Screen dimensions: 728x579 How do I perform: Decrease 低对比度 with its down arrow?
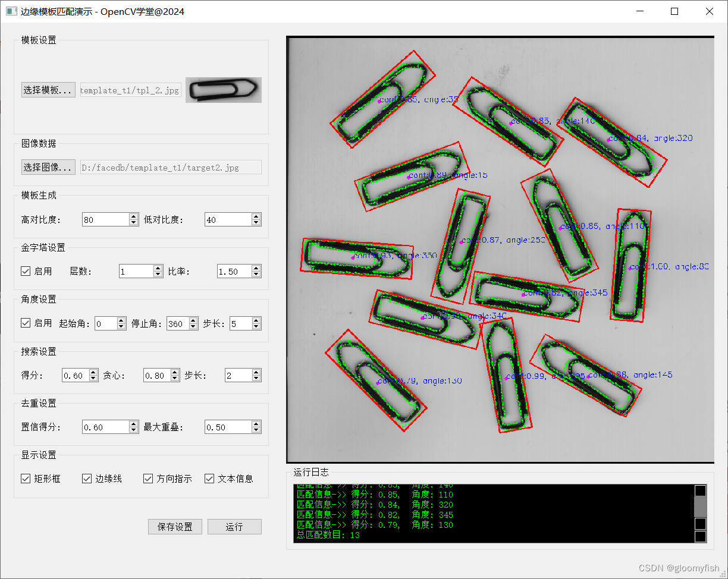pyautogui.click(x=256, y=223)
